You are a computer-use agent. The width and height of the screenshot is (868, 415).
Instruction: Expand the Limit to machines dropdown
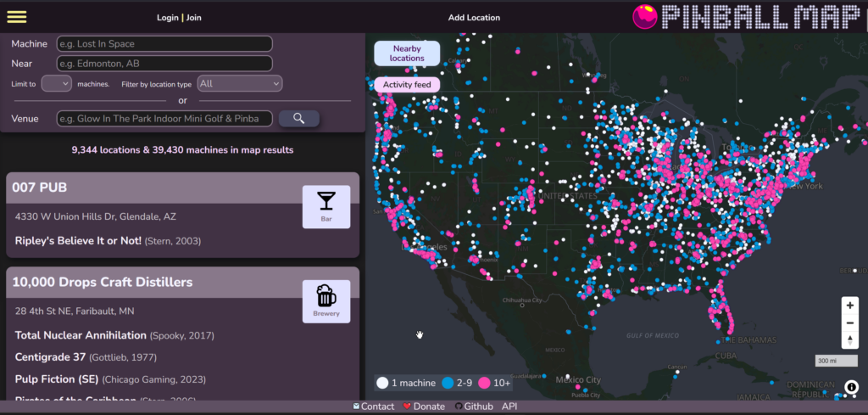[x=56, y=83]
